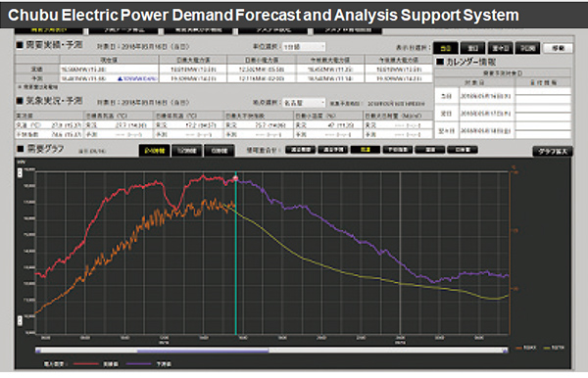Toggle the 日射量 overlay button
The width and height of the screenshot is (588, 378).
click(x=463, y=150)
